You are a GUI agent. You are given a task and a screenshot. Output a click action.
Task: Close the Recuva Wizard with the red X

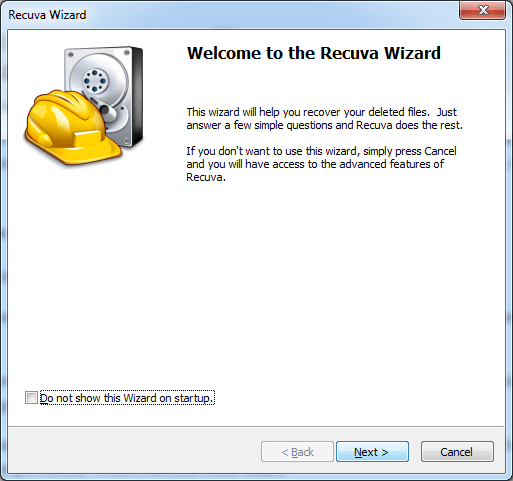point(482,10)
